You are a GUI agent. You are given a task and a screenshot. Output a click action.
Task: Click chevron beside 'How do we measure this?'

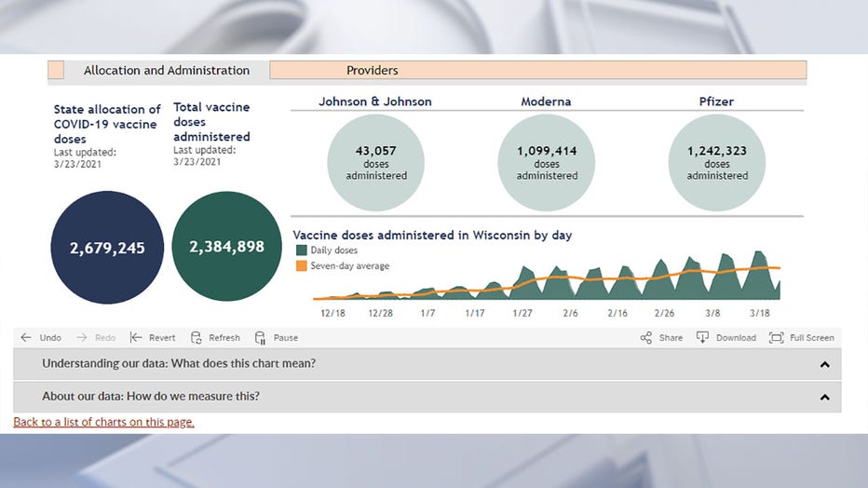[x=825, y=398]
